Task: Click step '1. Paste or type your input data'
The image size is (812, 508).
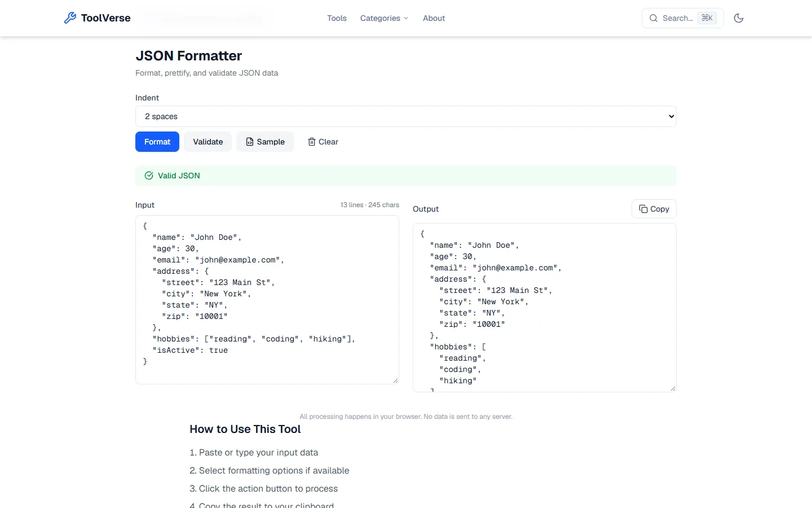Action: click(254, 453)
